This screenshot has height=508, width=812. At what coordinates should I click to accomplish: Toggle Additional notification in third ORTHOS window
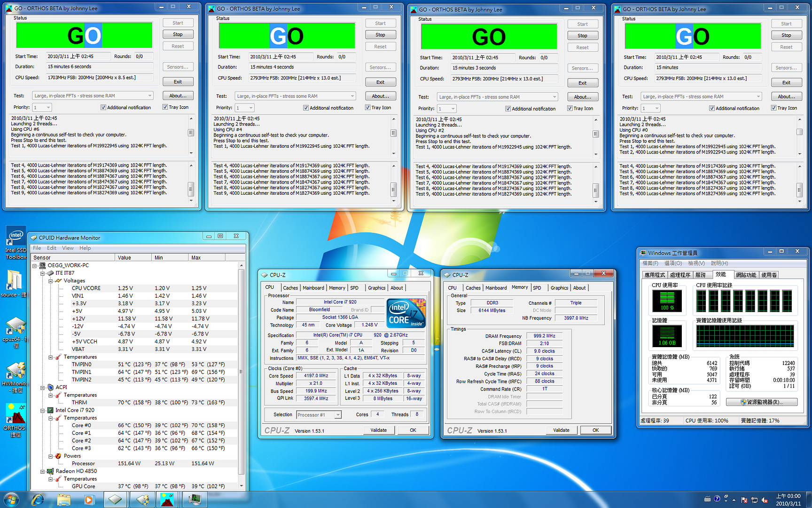(x=508, y=109)
